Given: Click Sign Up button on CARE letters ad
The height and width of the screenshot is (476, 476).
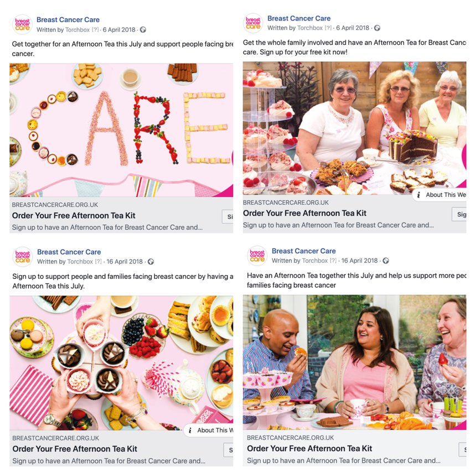Looking at the screenshot, I should 227,216.
